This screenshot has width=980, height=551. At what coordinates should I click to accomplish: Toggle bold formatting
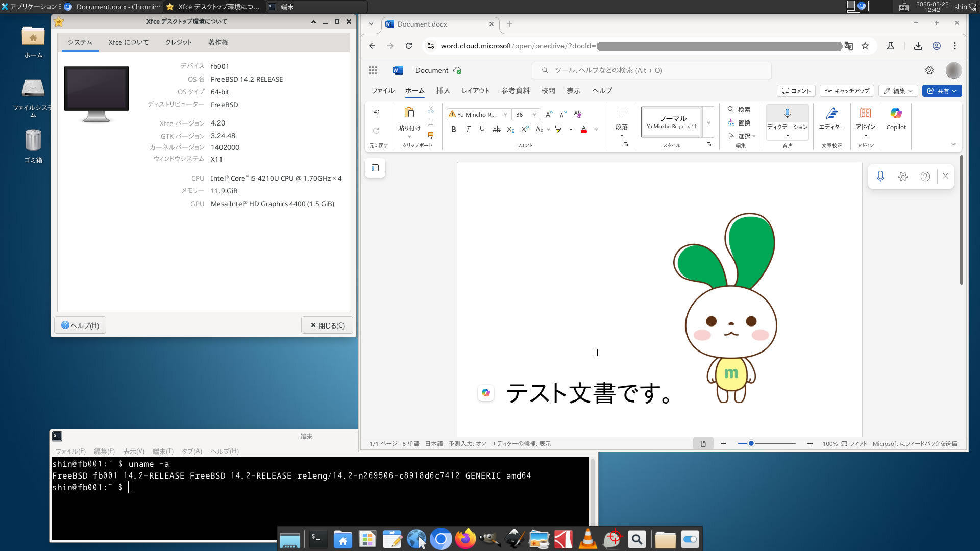(x=453, y=130)
